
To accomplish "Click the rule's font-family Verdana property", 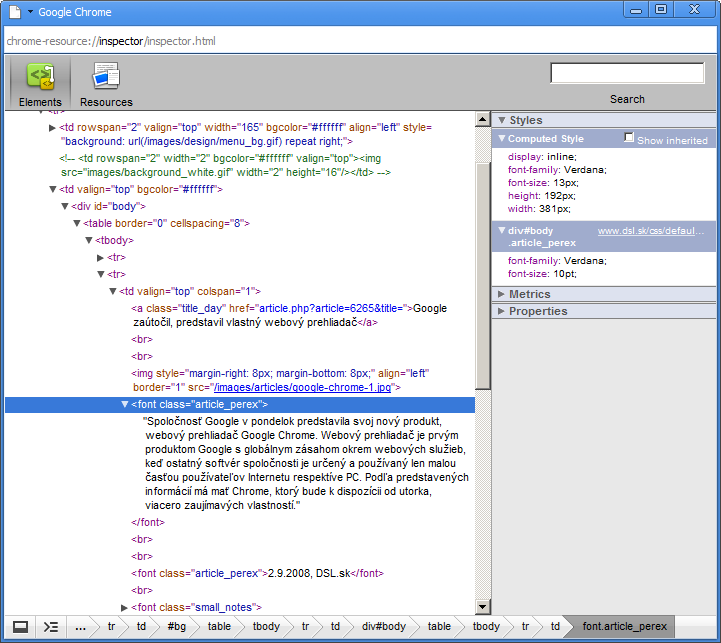I will coord(557,261).
